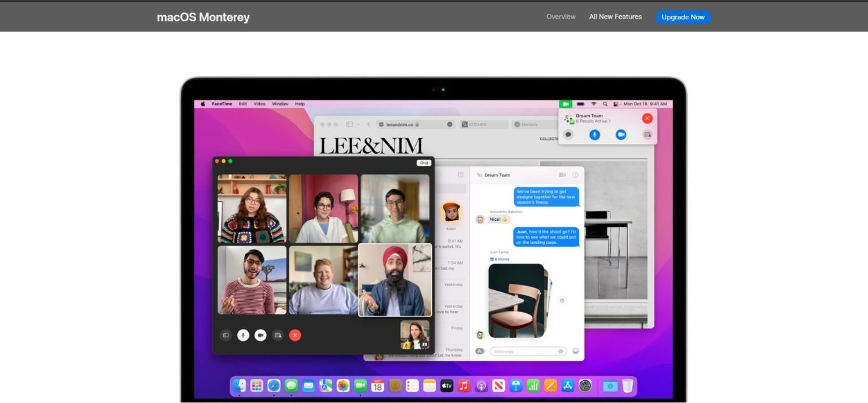Open Launchpad from the Dock
This screenshot has width=868, height=403.
[x=257, y=386]
